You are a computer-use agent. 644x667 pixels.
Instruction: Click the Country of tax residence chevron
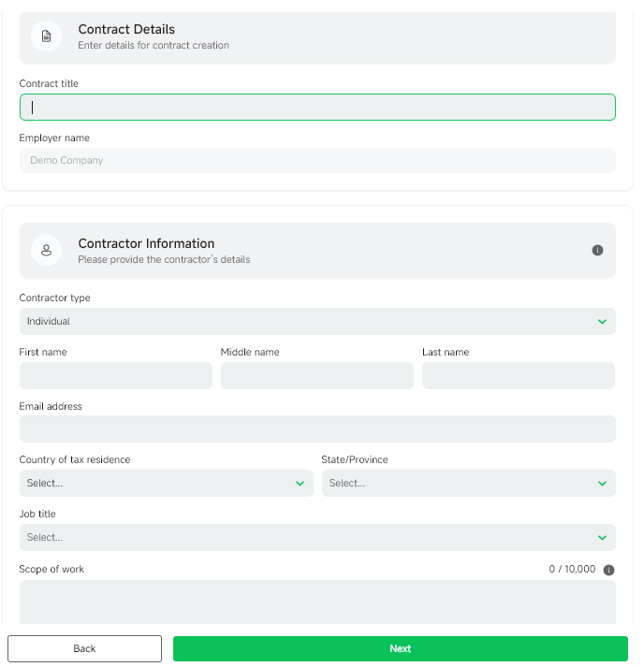300,484
